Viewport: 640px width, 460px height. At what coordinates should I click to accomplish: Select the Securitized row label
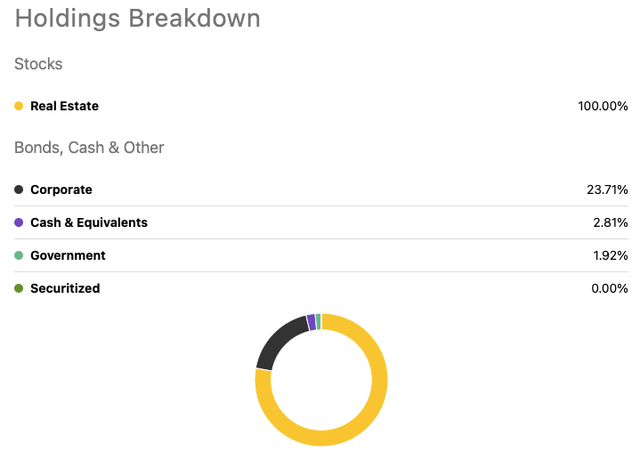65,288
